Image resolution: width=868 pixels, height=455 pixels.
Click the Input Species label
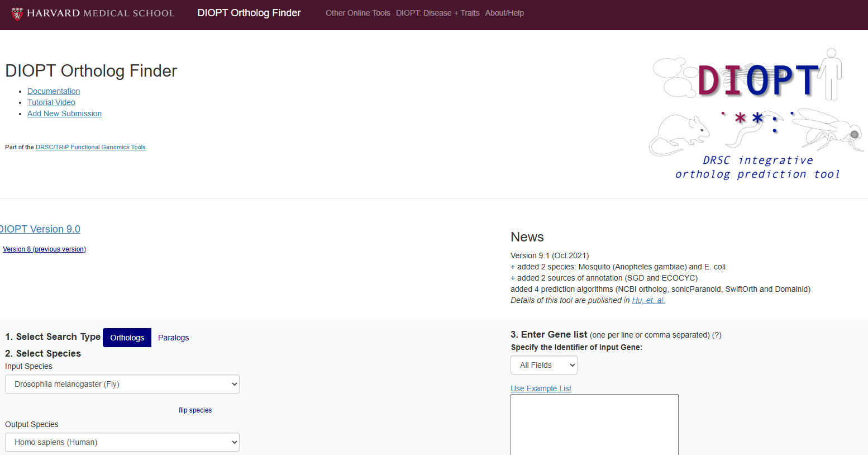[x=28, y=366]
